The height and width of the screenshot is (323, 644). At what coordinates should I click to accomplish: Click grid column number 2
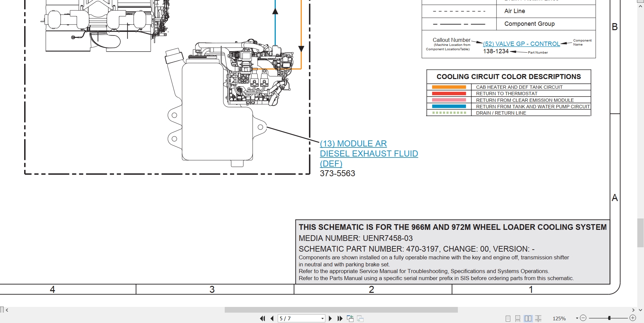pyautogui.click(x=371, y=289)
